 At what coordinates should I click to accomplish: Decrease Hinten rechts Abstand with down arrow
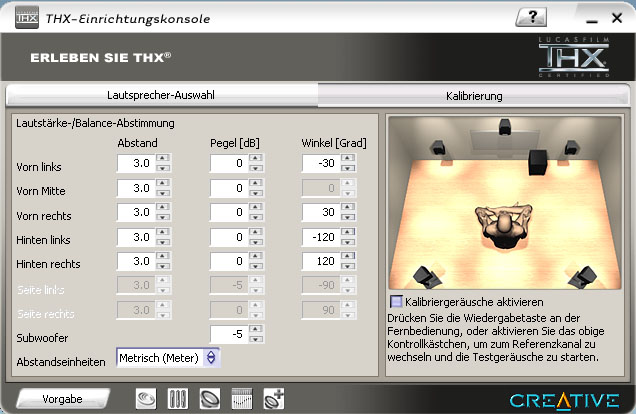[x=163, y=266]
